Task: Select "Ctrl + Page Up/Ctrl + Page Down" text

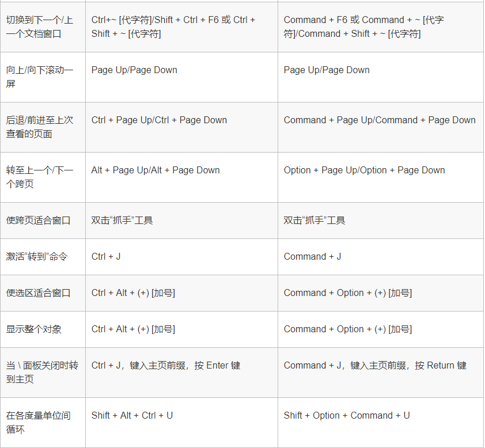Action: [x=159, y=120]
